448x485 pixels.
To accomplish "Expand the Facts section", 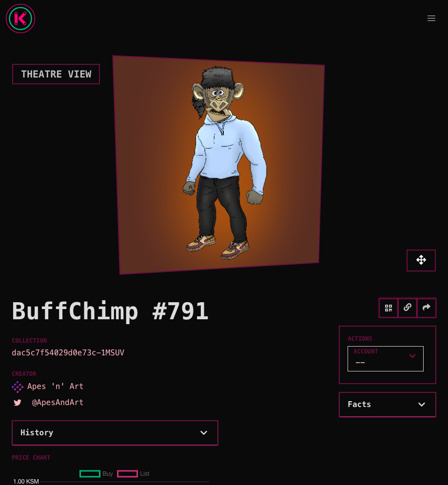I will coord(388,405).
